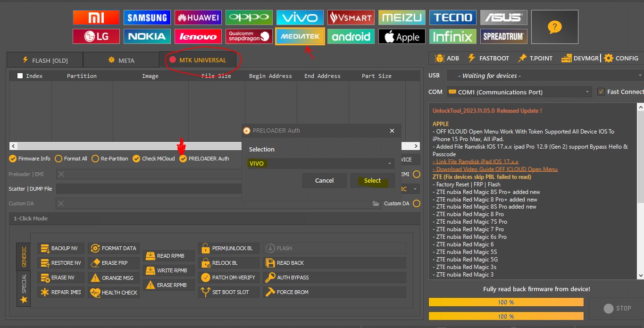Viewport: 644px width, 328px height.
Task: Open the CONFIG settings
Action: point(621,58)
